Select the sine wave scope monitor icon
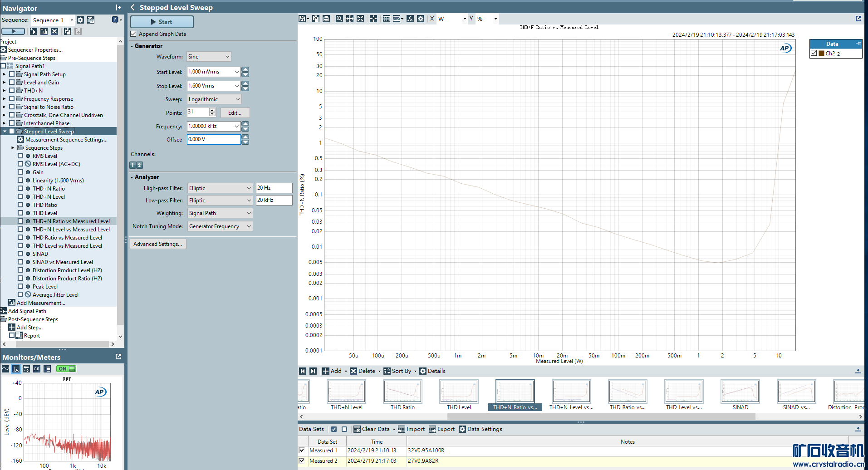This screenshot has height=470, width=868. point(5,369)
